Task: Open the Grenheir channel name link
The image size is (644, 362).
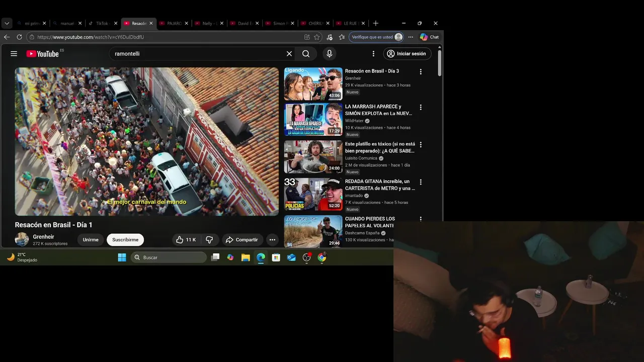Action: (43, 237)
